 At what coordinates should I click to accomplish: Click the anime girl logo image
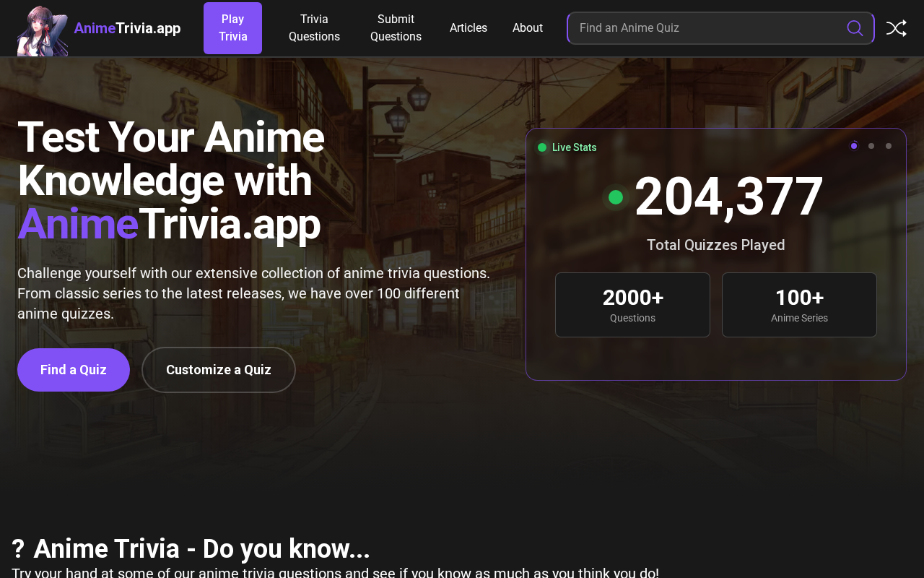tap(43, 30)
